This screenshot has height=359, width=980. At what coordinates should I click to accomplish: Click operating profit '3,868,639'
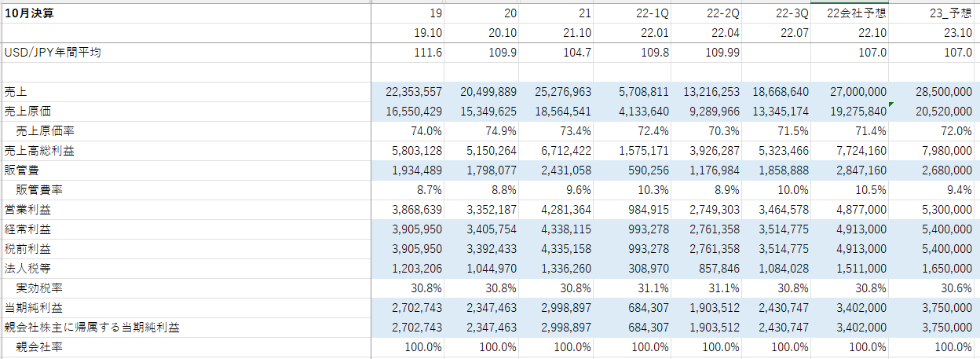click(x=409, y=210)
